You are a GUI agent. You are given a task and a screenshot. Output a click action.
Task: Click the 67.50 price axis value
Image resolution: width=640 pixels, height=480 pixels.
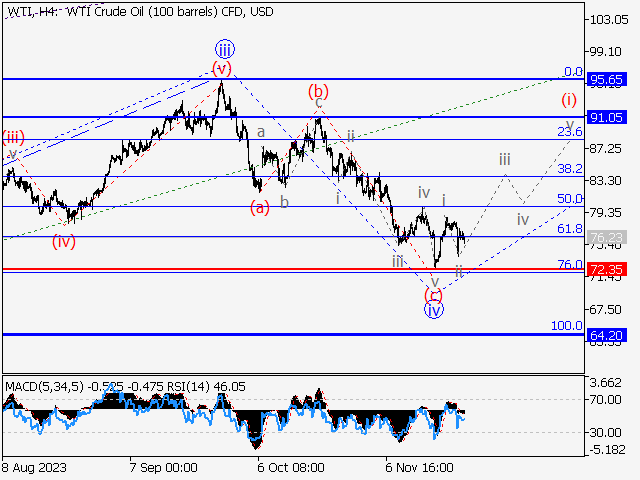click(606, 310)
